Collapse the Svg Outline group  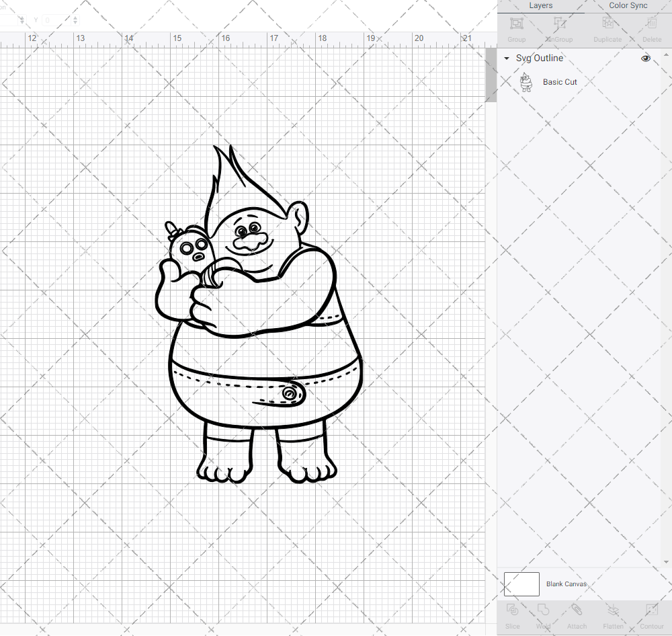[x=505, y=58]
